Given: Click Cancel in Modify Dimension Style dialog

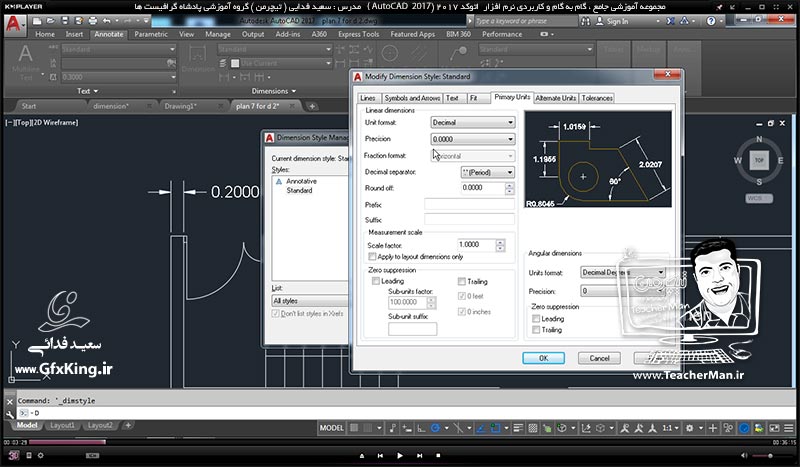Looking at the screenshot, I should [x=599, y=358].
